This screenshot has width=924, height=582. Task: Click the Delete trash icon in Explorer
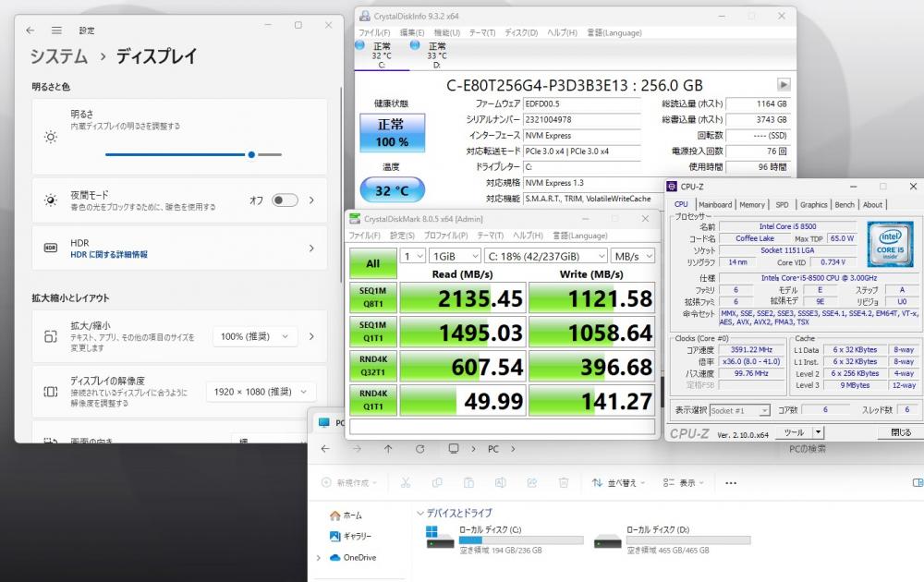564,483
